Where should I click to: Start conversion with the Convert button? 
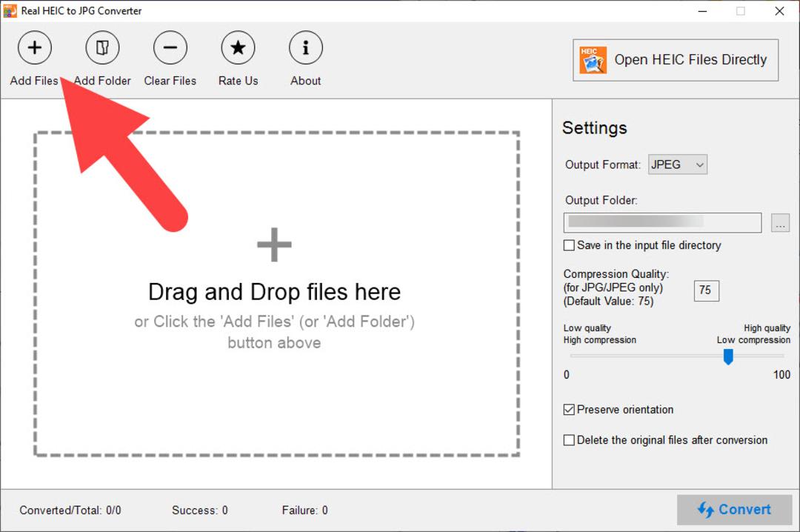pos(735,510)
